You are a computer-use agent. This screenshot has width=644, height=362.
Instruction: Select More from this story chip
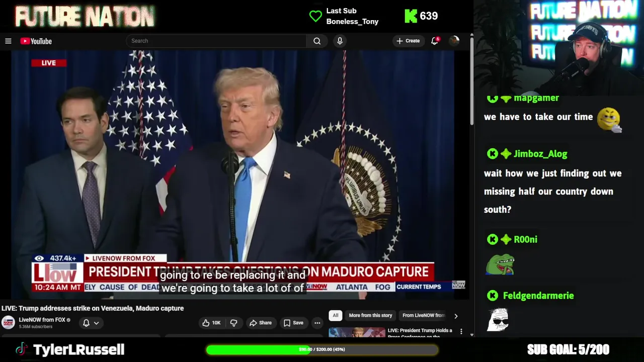tap(370, 315)
